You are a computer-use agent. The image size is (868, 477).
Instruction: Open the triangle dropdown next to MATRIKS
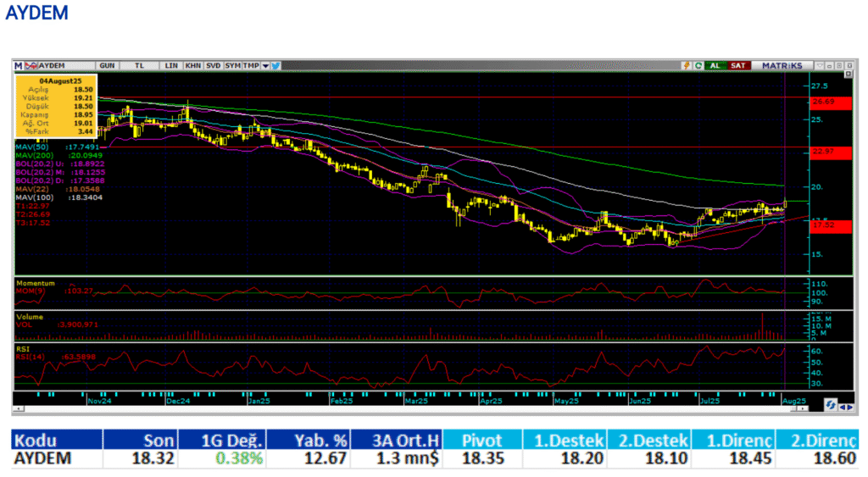[x=820, y=65]
